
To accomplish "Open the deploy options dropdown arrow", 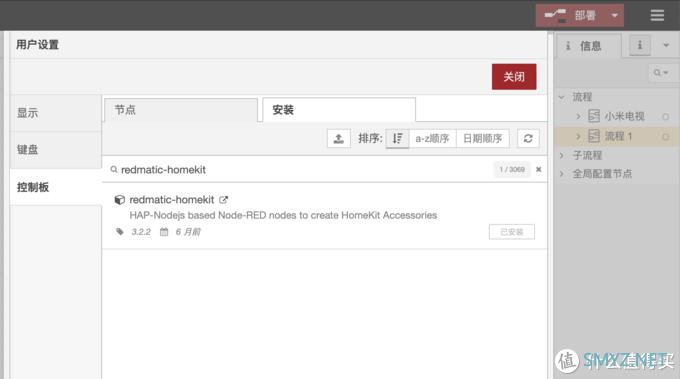I will [615, 16].
